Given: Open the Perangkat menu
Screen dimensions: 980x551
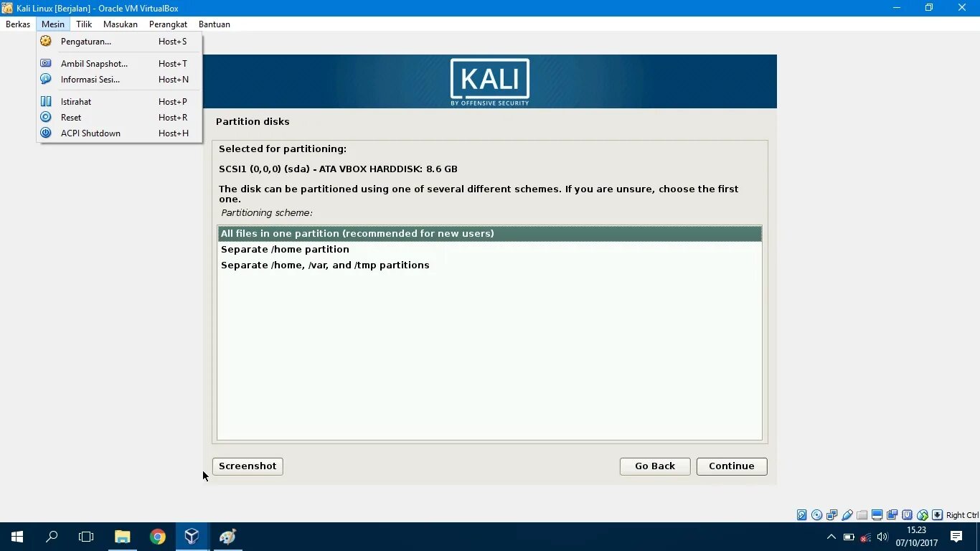Looking at the screenshot, I should tap(168, 24).
